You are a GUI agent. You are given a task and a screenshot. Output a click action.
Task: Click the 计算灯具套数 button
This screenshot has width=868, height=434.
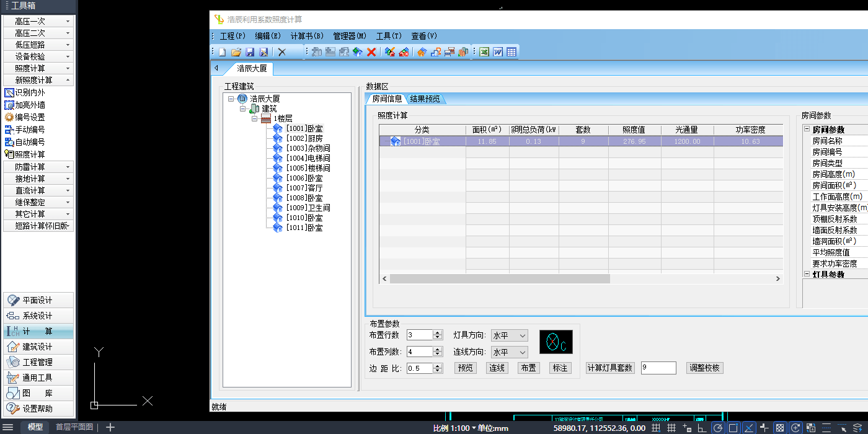click(x=610, y=368)
